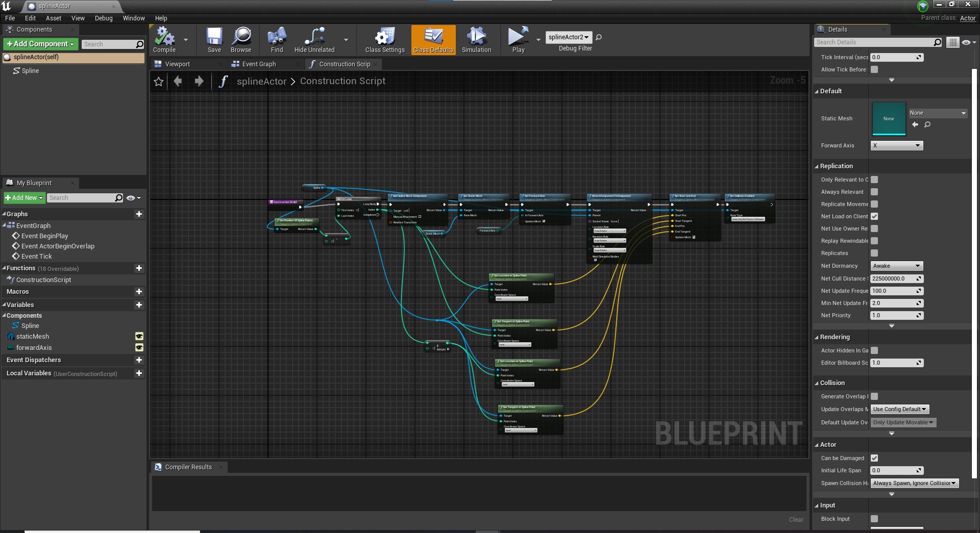
Task: Play the level in editor
Action: pyautogui.click(x=518, y=40)
